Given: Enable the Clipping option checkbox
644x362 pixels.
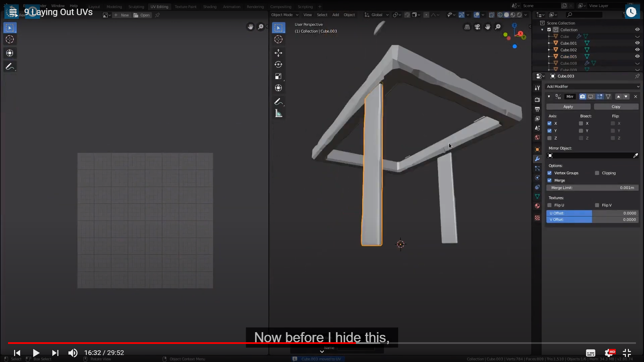Looking at the screenshot, I should (597, 173).
